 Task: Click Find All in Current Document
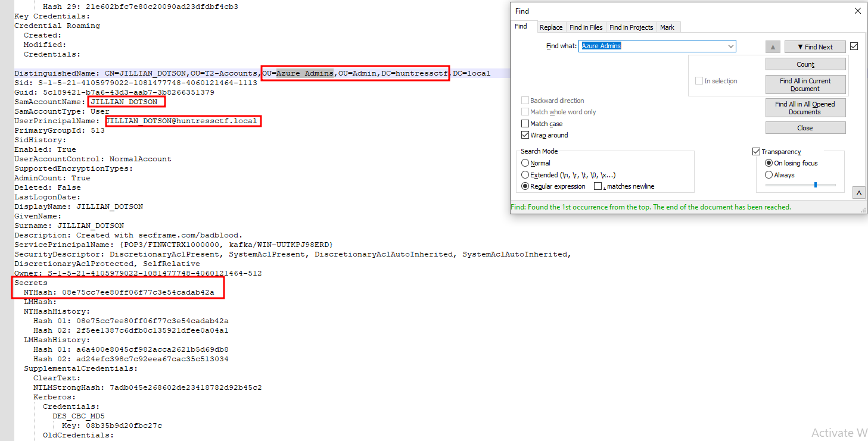tap(805, 85)
